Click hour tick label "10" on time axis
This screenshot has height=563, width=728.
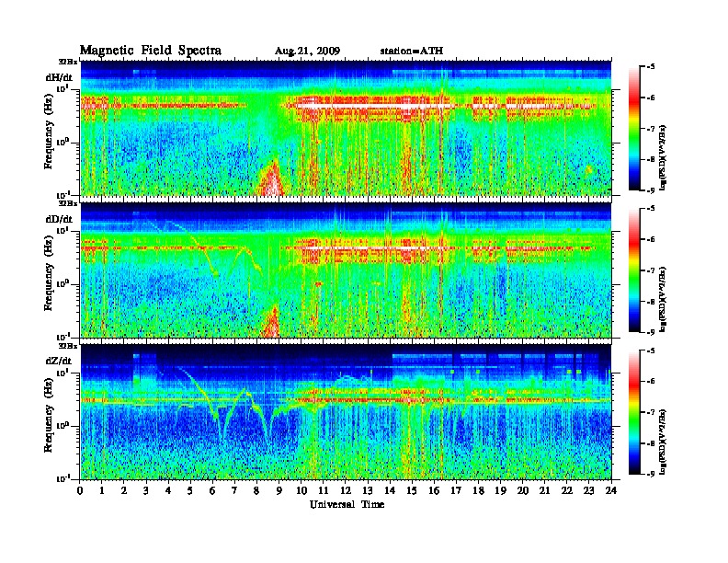click(x=301, y=490)
